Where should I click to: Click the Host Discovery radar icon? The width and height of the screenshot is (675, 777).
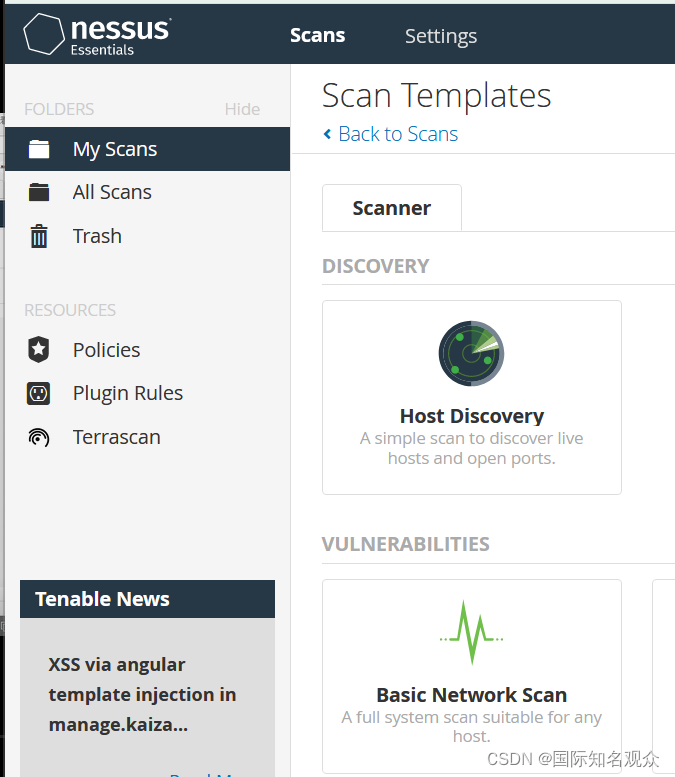(471, 353)
